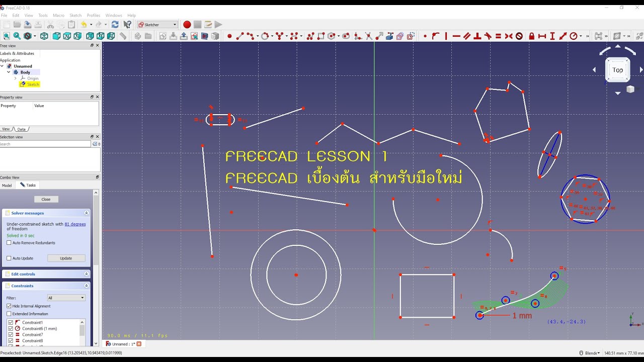This screenshot has height=362, width=644.
Task: Click the Refresh recompute icon
Action: click(115, 25)
